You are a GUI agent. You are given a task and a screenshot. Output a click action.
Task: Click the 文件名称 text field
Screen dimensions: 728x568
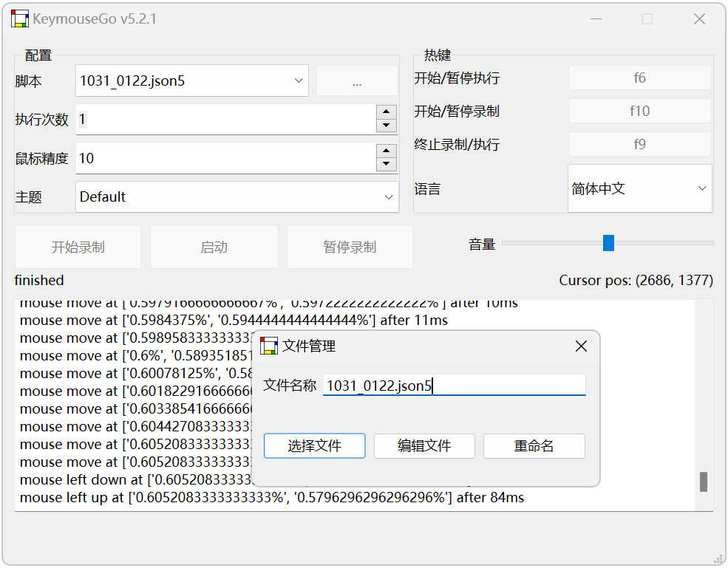pos(455,385)
